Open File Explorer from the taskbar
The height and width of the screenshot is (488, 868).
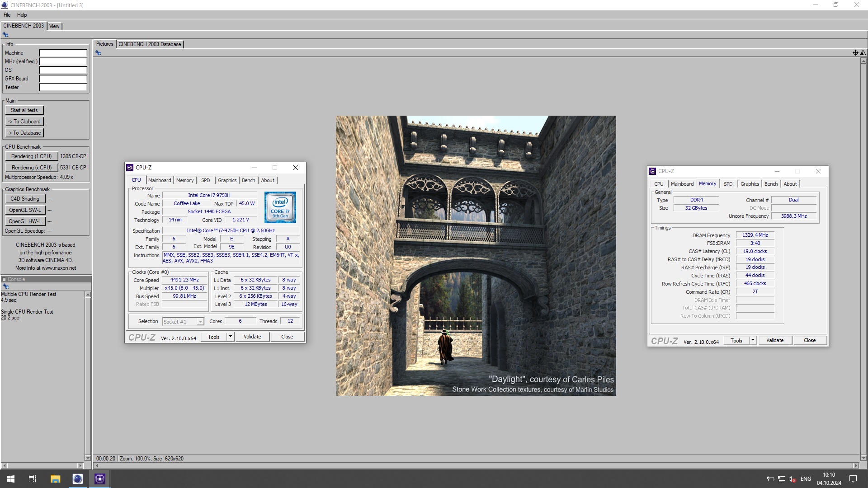coord(55,479)
